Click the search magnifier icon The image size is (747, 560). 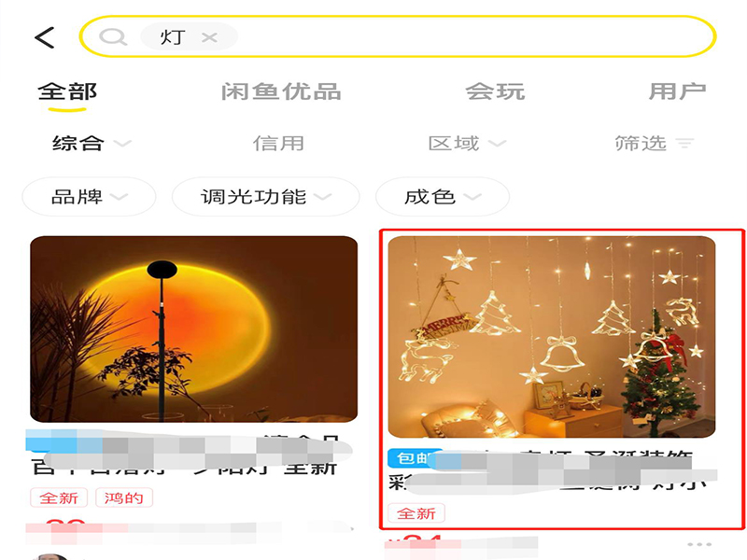112,36
